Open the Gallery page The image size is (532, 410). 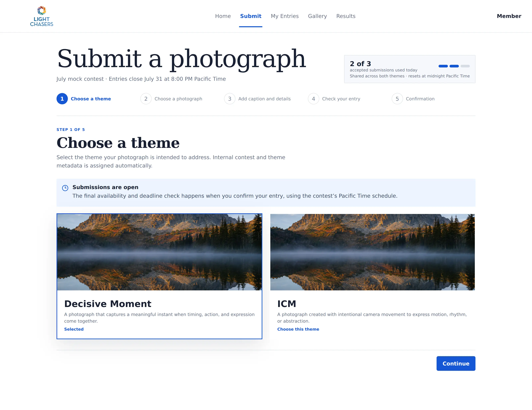[x=317, y=16]
